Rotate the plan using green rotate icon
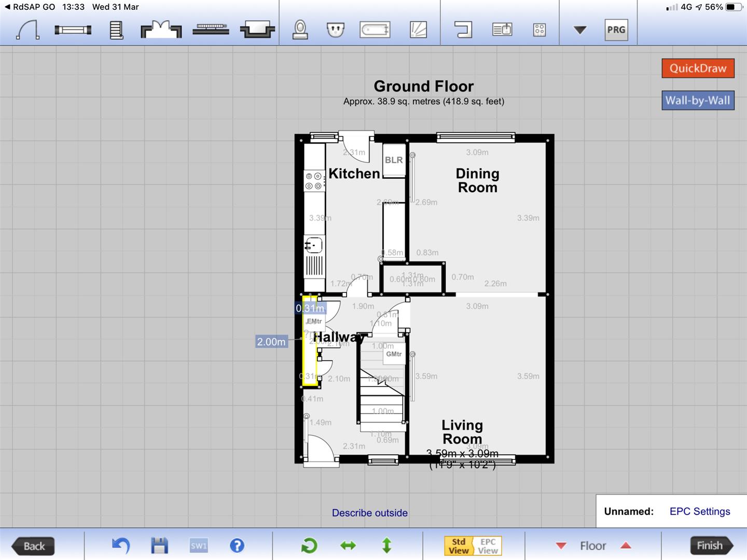This screenshot has height=560, width=747. (309, 545)
